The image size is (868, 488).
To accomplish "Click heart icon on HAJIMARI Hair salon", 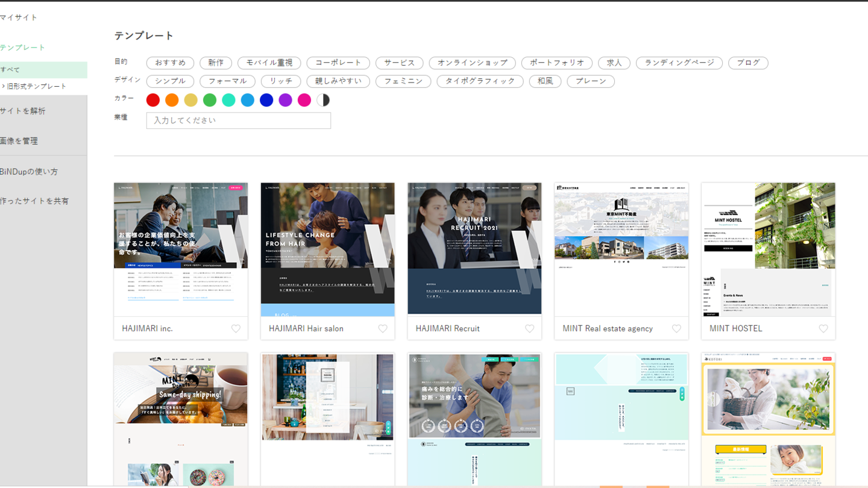I will [x=383, y=328].
